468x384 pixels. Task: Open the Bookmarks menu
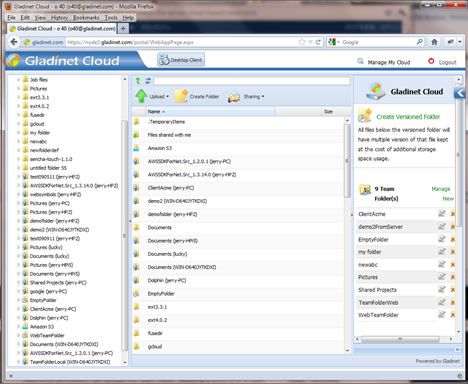[x=86, y=17]
